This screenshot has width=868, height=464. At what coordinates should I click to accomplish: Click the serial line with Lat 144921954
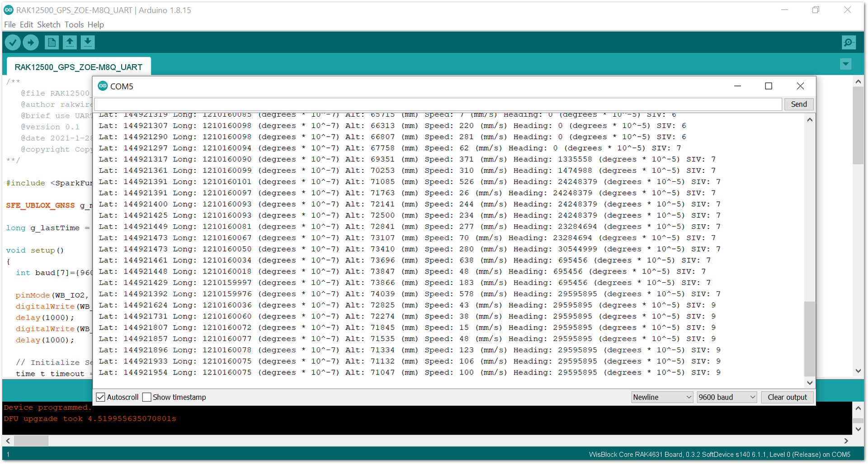pos(410,372)
